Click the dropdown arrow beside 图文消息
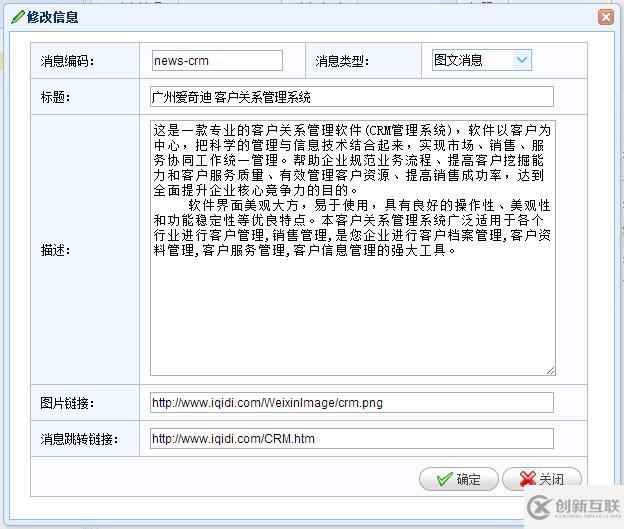The width and height of the screenshot is (624, 529). (522, 60)
